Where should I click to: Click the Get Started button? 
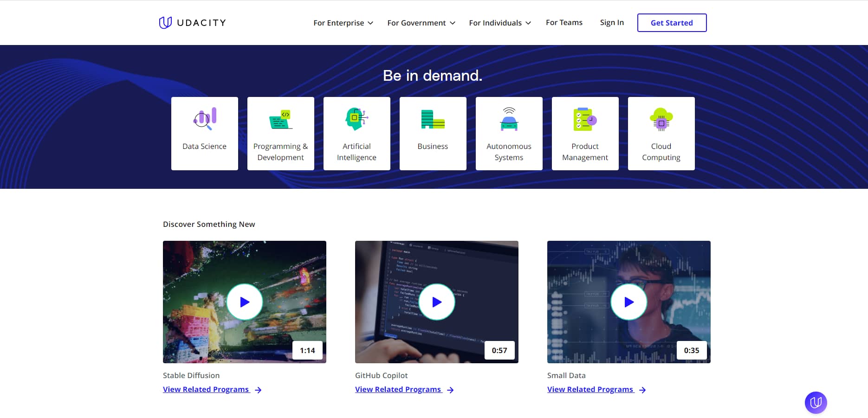[672, 23]
